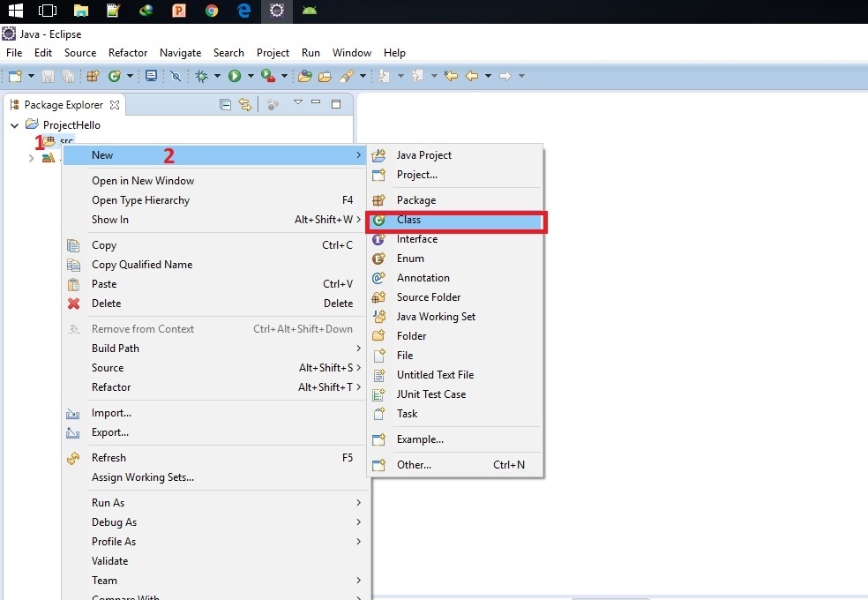Screen dimensions: 868x600
Task: Choose Interface in the New submenu
Action: (416, 239)
